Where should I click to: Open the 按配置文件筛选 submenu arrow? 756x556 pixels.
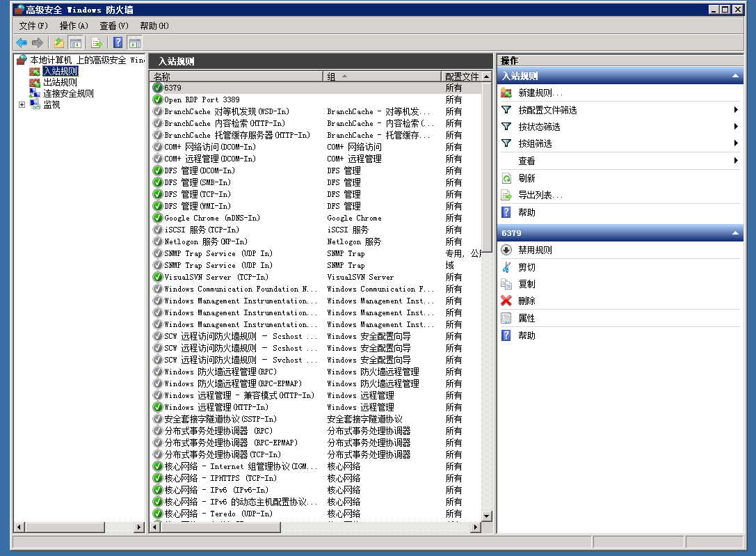tap(737, 110)
